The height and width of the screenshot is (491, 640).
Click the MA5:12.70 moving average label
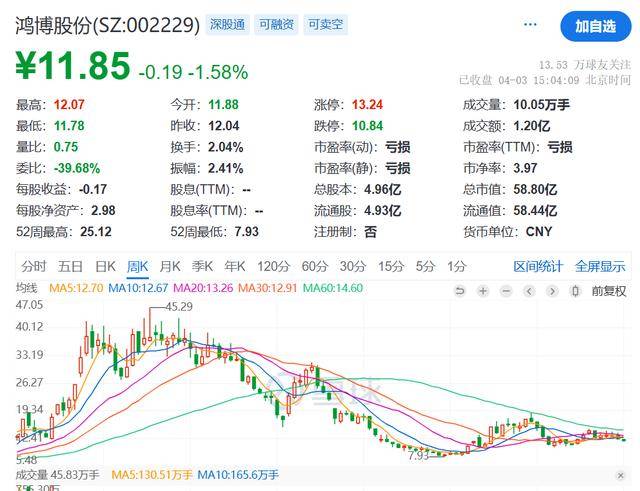point(76,288)
